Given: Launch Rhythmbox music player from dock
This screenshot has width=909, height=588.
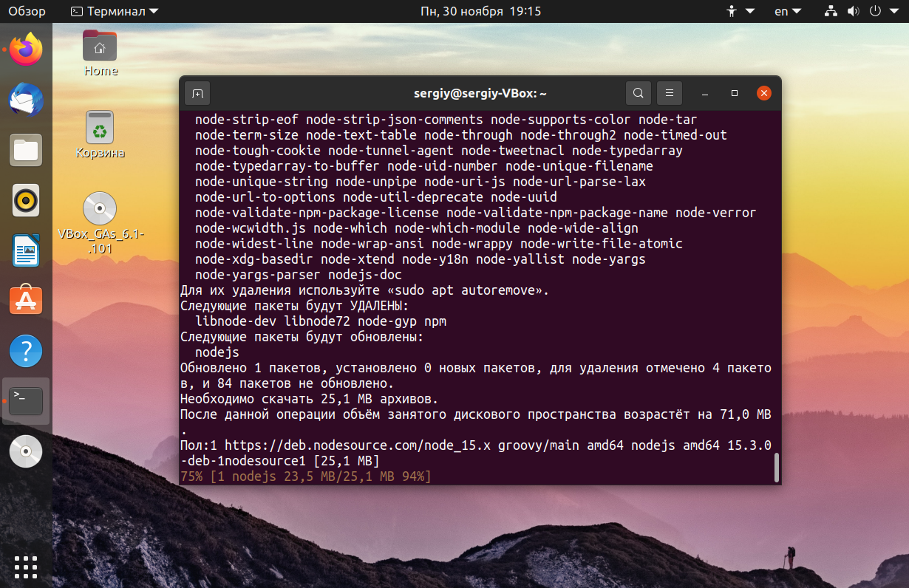Looking at the screenshot, I should coord(26,200).
